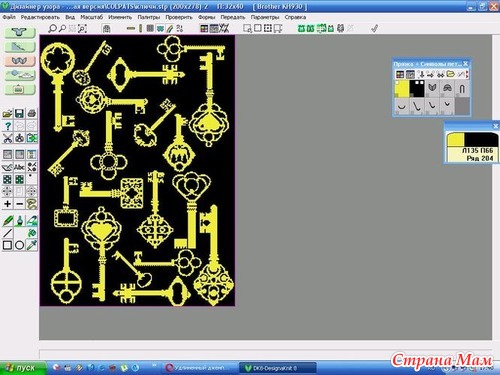Select the Ellipse shape tool
This screenshot has height=375, width=500.
tap(20, 245)
